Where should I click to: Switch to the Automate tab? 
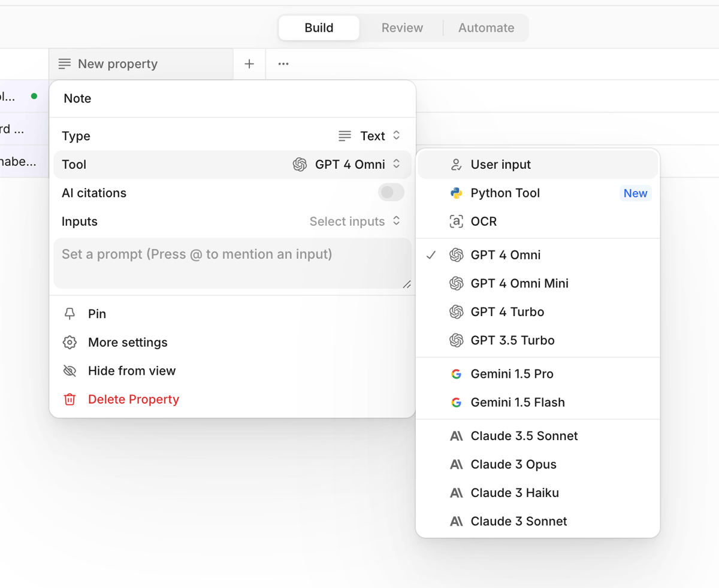click(x=486, y=28)
